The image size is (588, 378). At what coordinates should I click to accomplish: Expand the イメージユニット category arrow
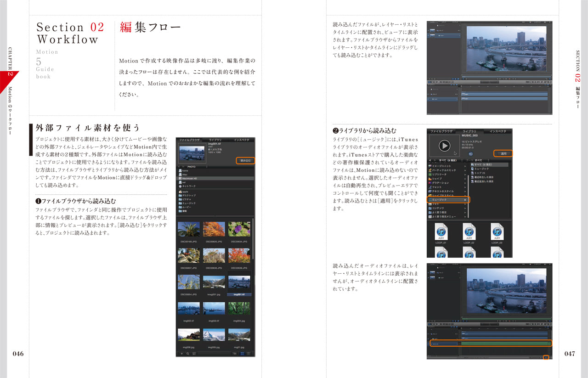pyautogui.click(x=465, y=166)
